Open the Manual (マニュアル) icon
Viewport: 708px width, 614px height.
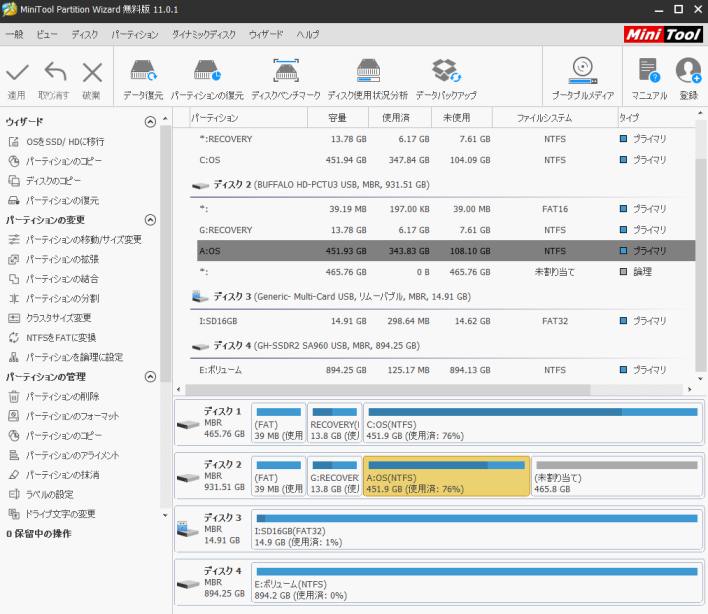tap(649, 79)
